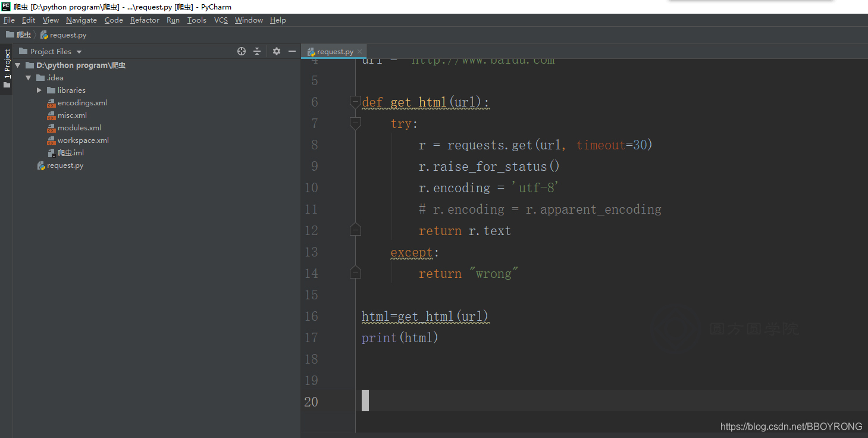
Task: Click fold end marker on line 14
Action: click(x=355, y=273)
